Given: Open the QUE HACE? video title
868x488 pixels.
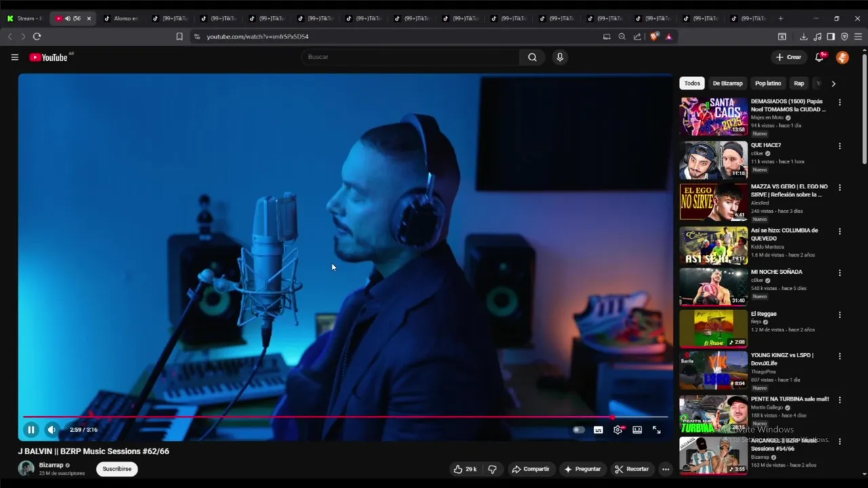Looking at the screenshot, I should tap(766, 145).
